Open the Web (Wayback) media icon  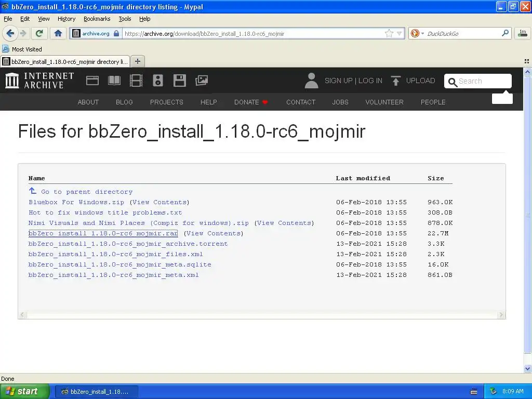(x=92, y=81)
